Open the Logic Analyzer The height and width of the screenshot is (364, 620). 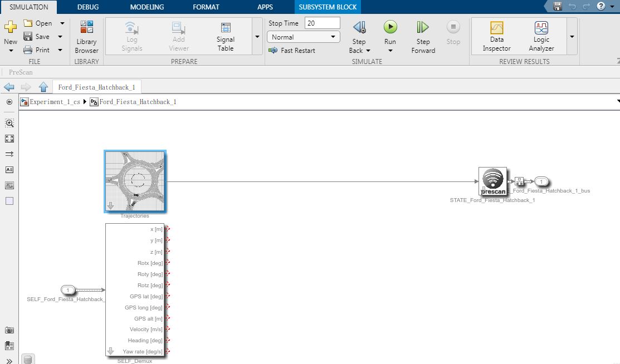coord(541,37)
